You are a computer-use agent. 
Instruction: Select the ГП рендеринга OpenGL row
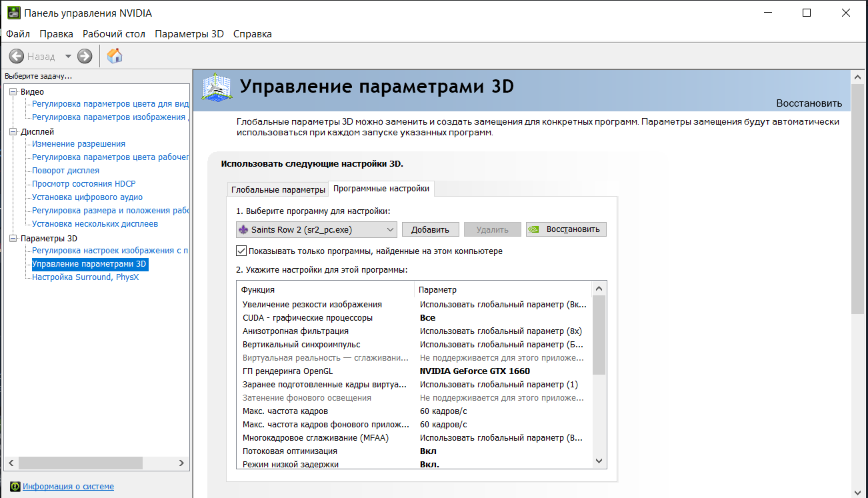tap(414, 371)
